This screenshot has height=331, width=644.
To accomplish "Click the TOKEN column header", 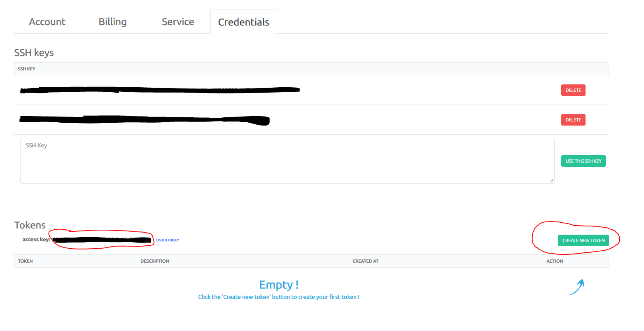I will [x=25, y=261].
